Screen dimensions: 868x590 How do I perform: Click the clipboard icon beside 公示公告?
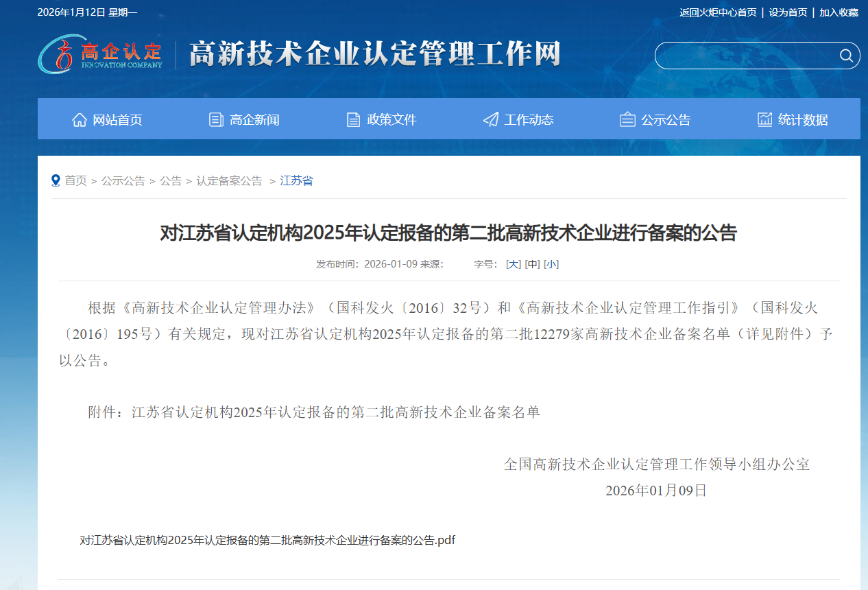[x=627, y=119]
